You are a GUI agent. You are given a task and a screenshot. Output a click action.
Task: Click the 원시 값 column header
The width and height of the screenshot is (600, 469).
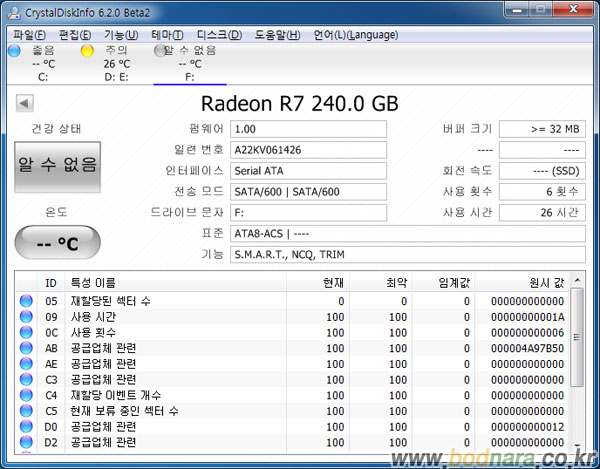(x=522, y=283)
